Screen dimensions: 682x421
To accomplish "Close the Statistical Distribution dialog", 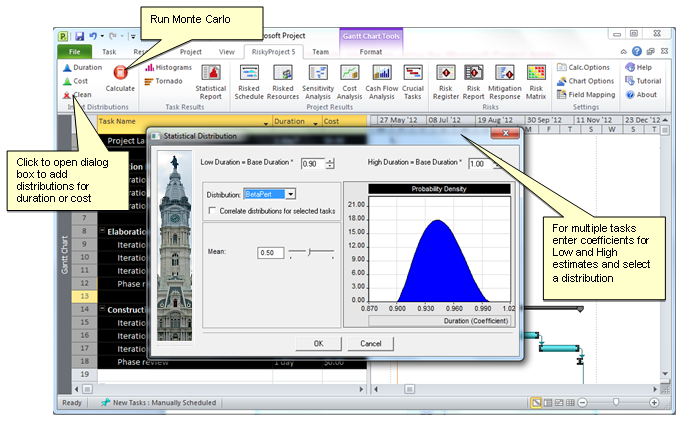I will coord(505,133).
